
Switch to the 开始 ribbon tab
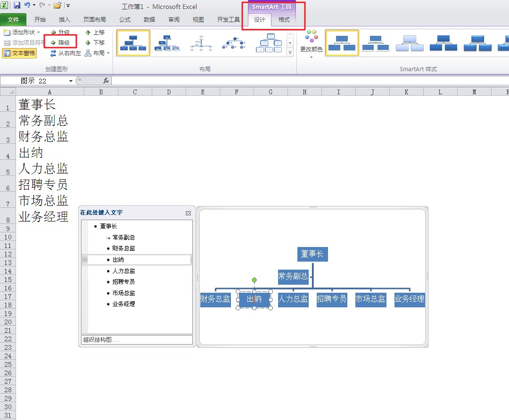(x=40, y=19)
